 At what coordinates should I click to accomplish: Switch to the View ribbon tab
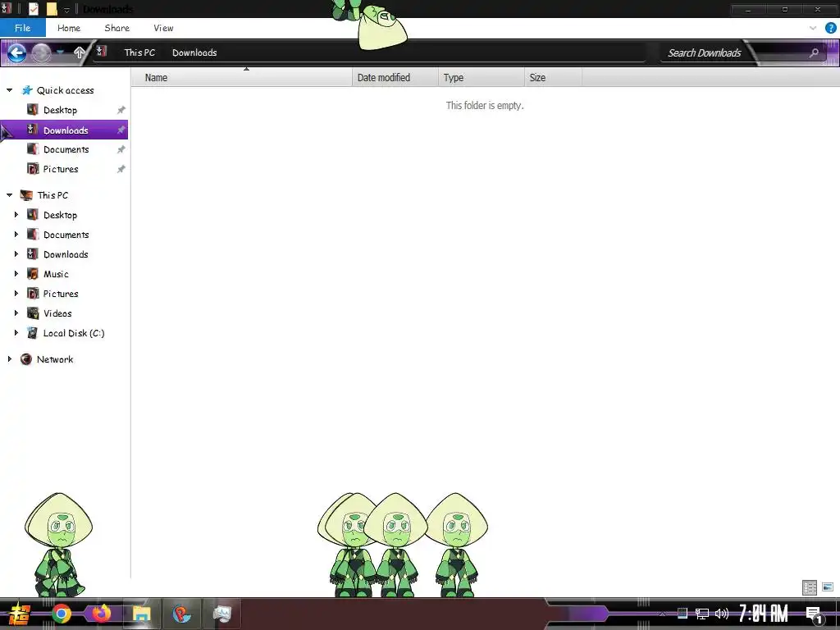163,28
